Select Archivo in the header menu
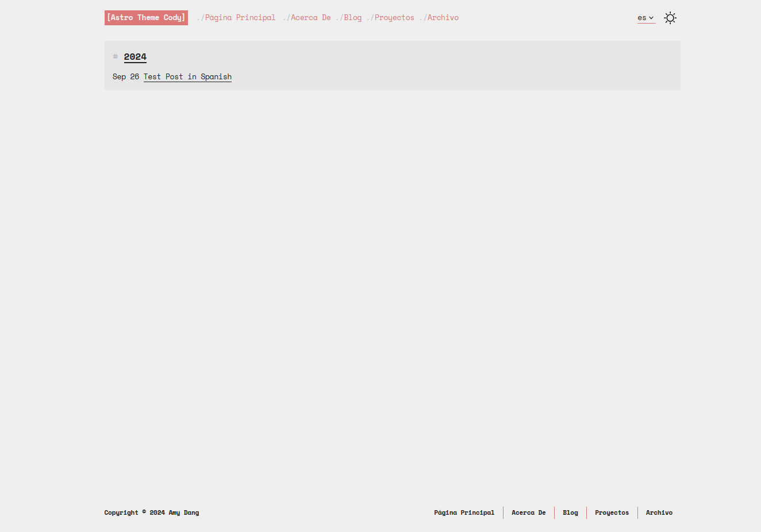 click(443, 18)
